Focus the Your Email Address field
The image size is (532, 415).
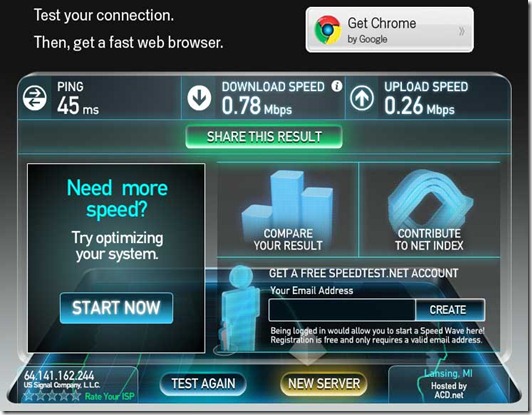coord(342,310)
